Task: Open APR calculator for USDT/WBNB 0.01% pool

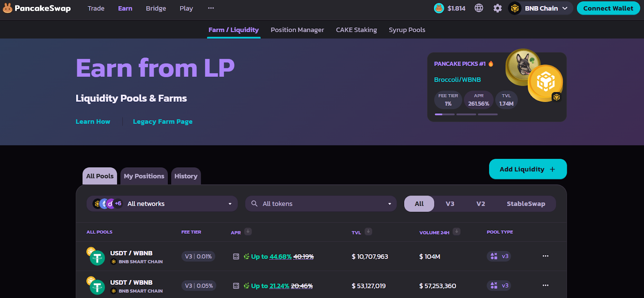Action: point(236,257)
